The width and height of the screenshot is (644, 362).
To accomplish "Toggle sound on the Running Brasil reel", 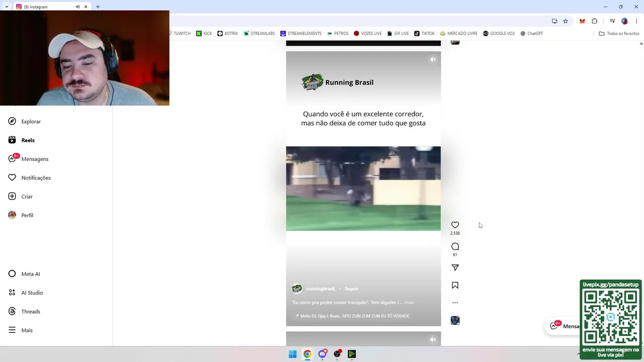I will click(x=433, y=59).
